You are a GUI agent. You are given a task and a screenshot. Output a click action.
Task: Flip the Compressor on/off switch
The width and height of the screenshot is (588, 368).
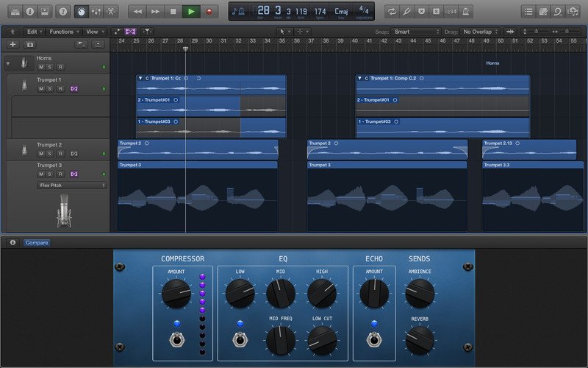coord(176,340)
